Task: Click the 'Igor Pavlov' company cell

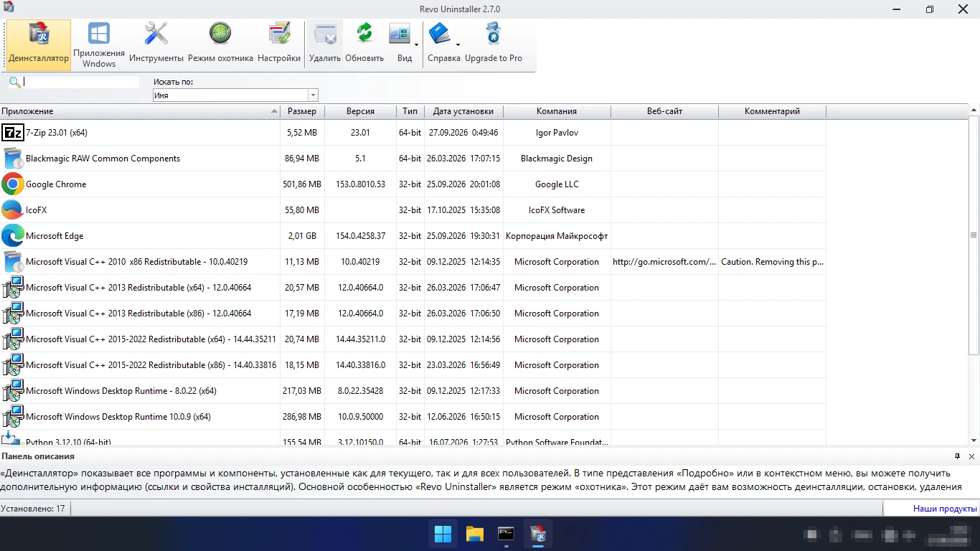Action: coord(557,133)
